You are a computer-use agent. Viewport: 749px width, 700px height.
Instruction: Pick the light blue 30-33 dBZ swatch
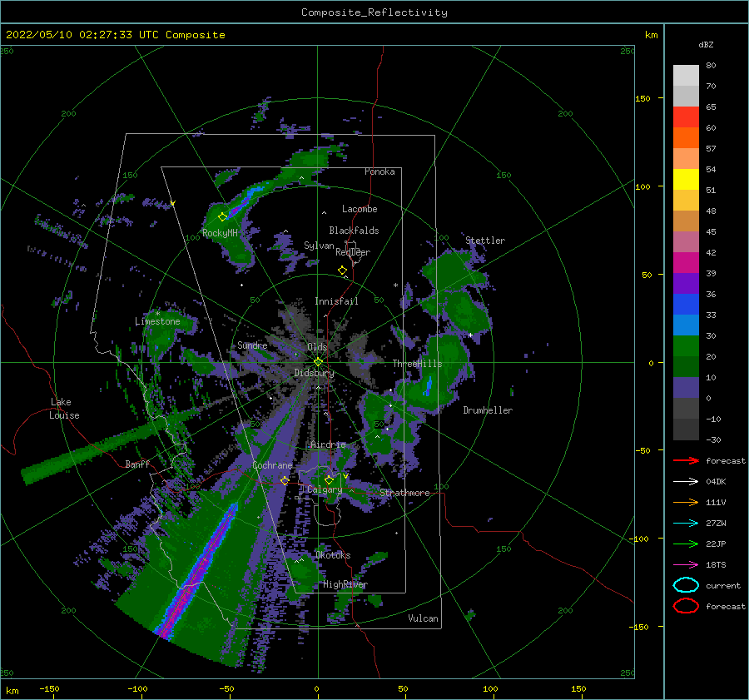[x=686, y=325]
